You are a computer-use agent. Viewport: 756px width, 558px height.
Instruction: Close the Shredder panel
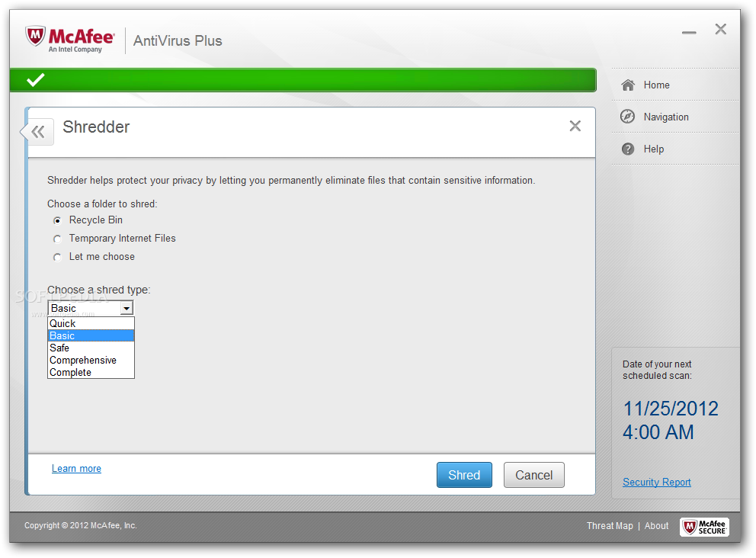(575, 127)
